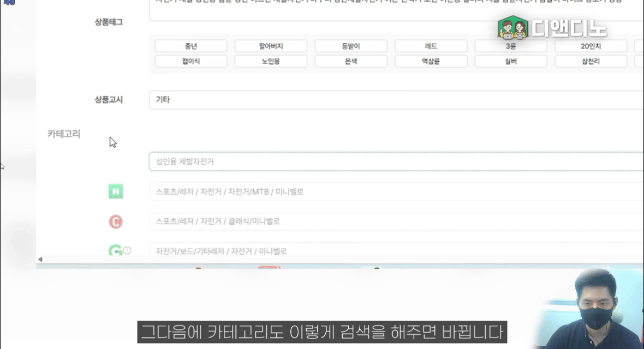Viewport: 644px width, 349px height.
Task: Click the red Coupang C icon
Action: coord(116,221)
